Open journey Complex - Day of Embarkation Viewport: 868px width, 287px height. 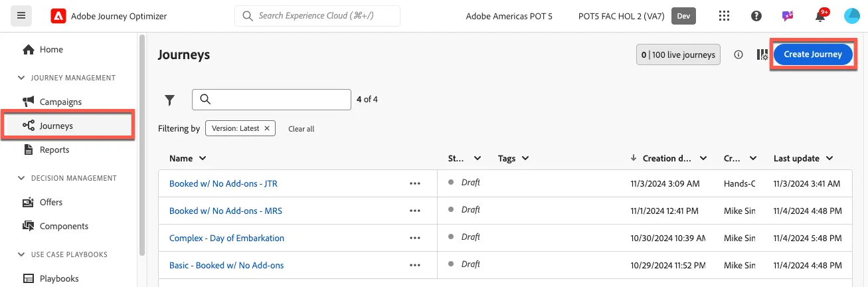pos(226,238)
